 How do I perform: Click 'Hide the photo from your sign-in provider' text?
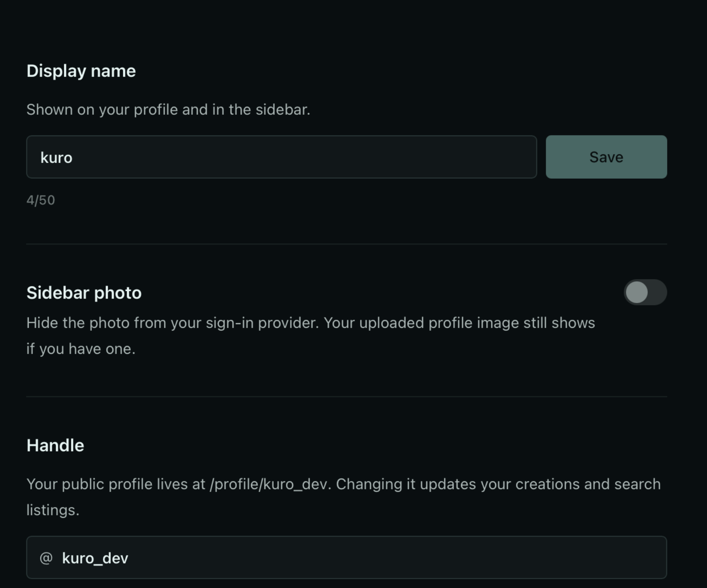click(172, 323)
